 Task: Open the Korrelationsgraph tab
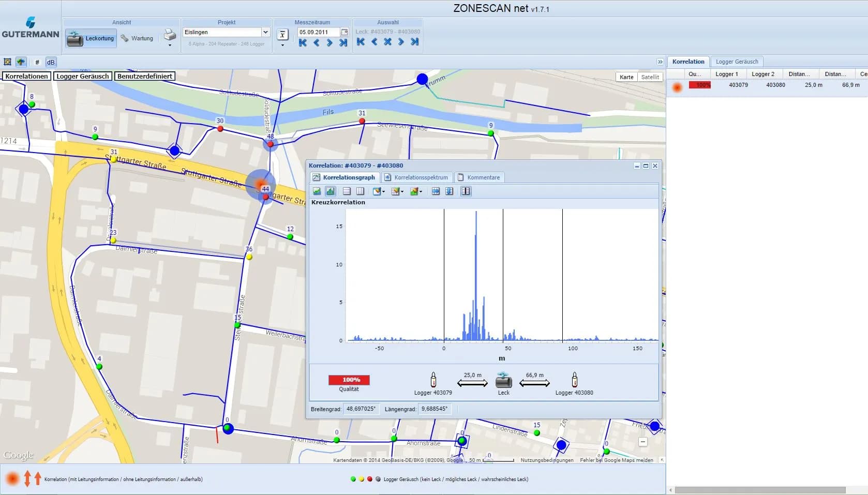click(344, 177)
